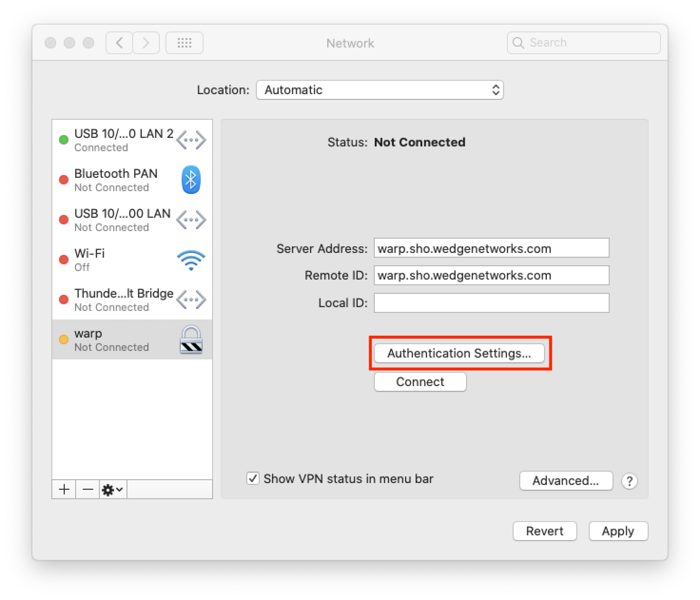
Task: Go back using the left arrow button
Action: click(x=119, y=43)
